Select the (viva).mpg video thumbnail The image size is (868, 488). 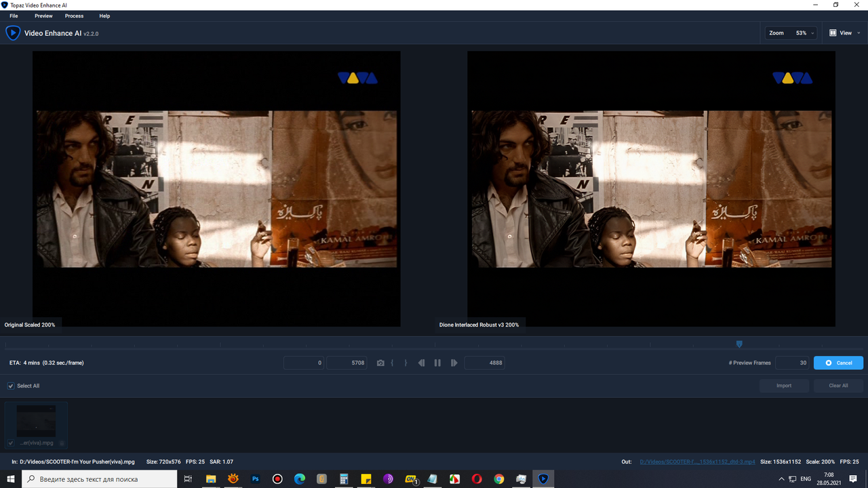pos(36,425)
